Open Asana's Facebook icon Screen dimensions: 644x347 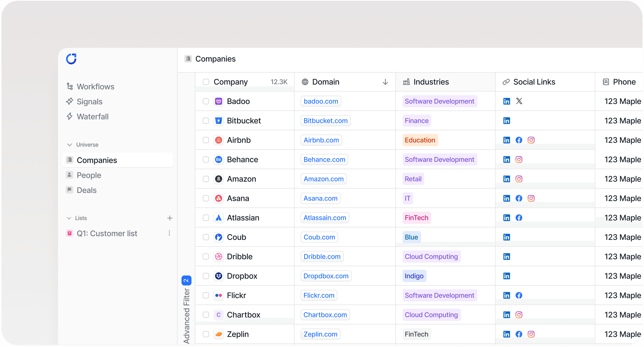[519, 198]
